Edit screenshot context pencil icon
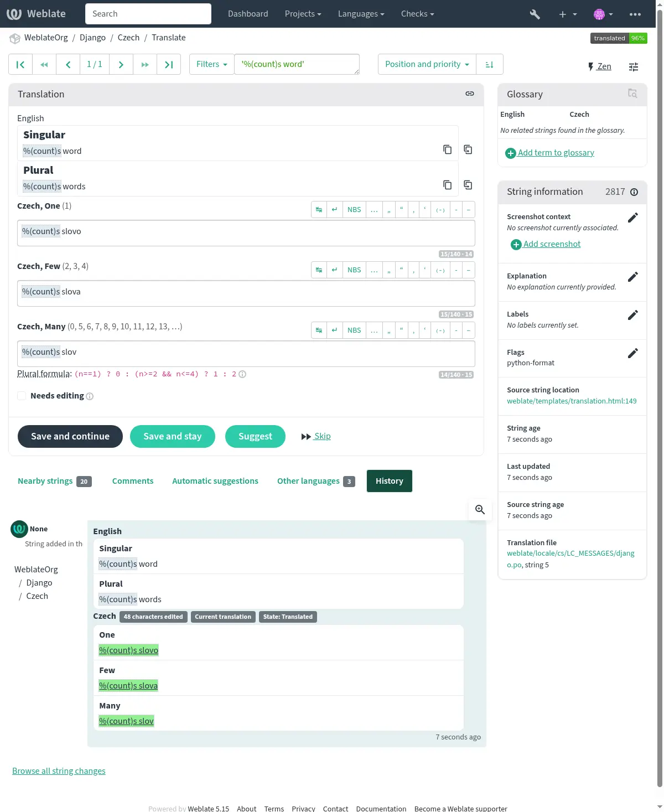The width and height of the screenshot is (664, 812). tap(633, 218)
